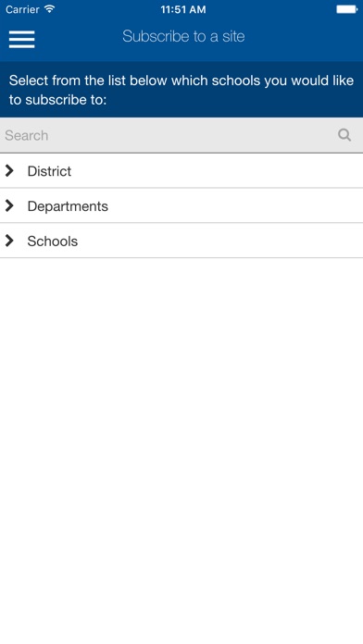
Task: Click the District label text
Action: [49, 171]
